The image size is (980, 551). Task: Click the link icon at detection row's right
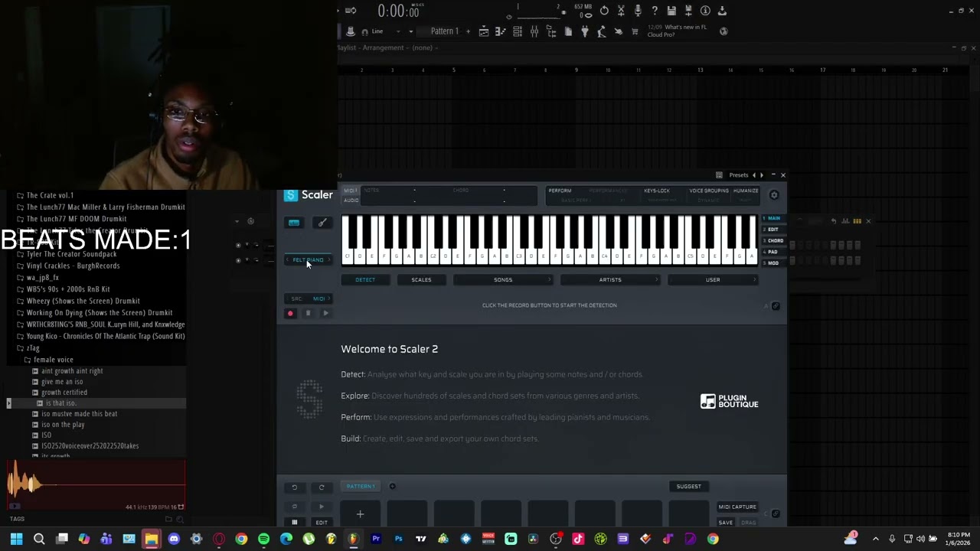click(x=776, y=306)
